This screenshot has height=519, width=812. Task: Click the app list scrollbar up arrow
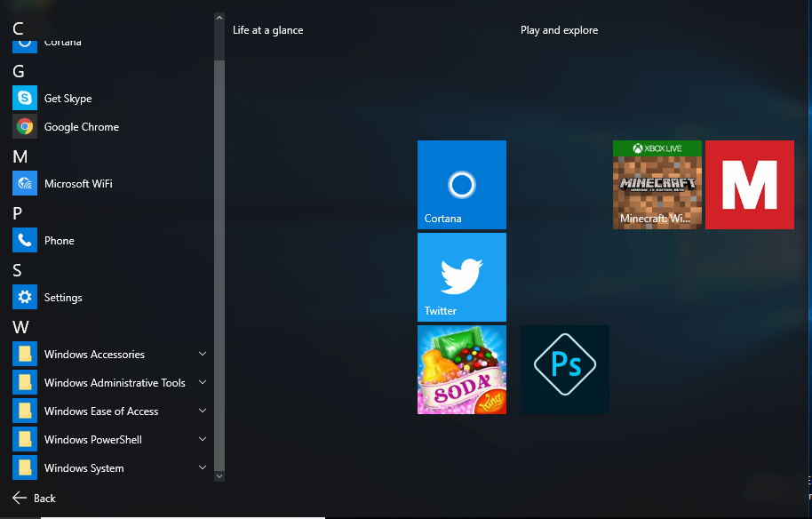coord(219,18)
